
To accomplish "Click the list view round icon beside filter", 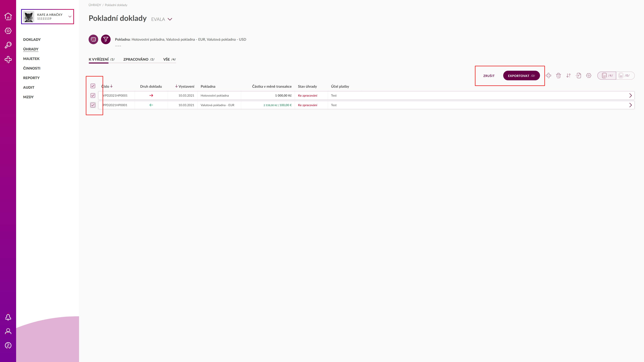I will tap(93, 39).
